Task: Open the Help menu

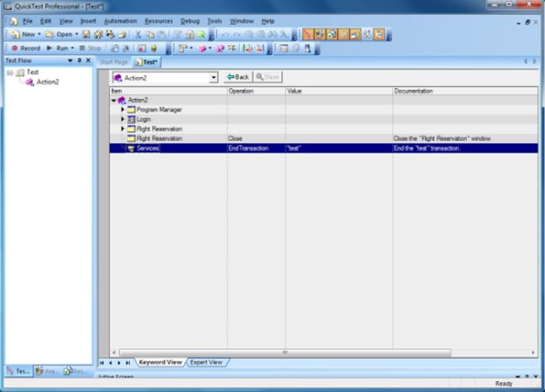Action: click(x=268, y=21)
